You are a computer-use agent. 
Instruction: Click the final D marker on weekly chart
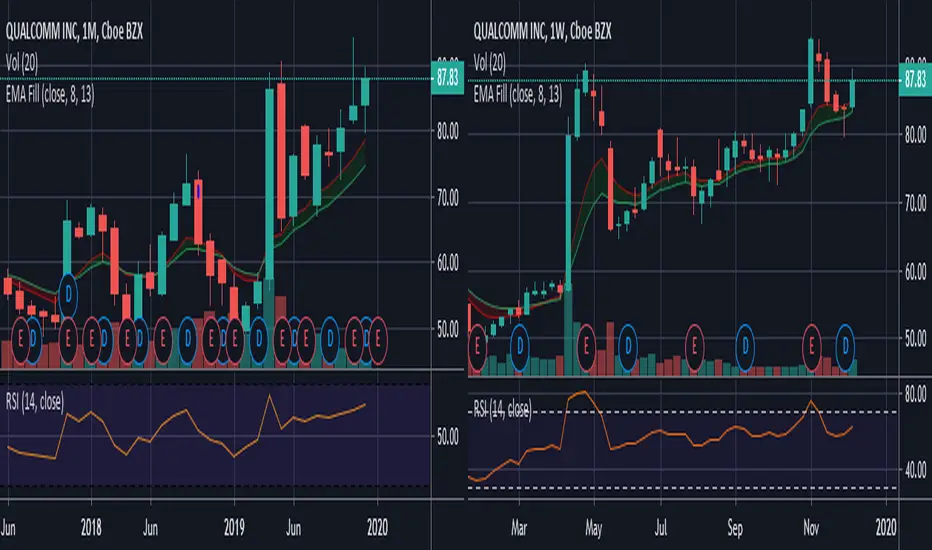click(x=845, y=347)
